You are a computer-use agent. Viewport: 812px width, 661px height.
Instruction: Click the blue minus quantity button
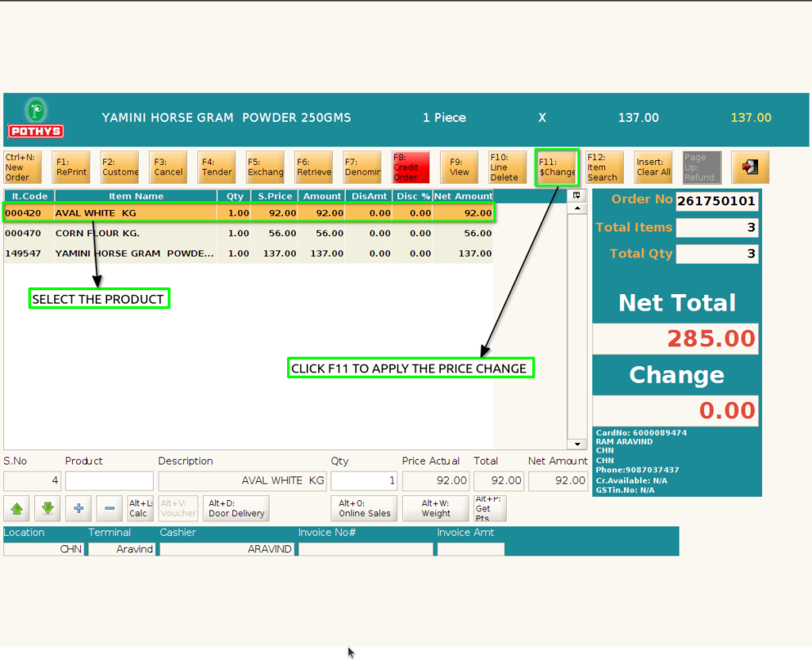[109, 509]
